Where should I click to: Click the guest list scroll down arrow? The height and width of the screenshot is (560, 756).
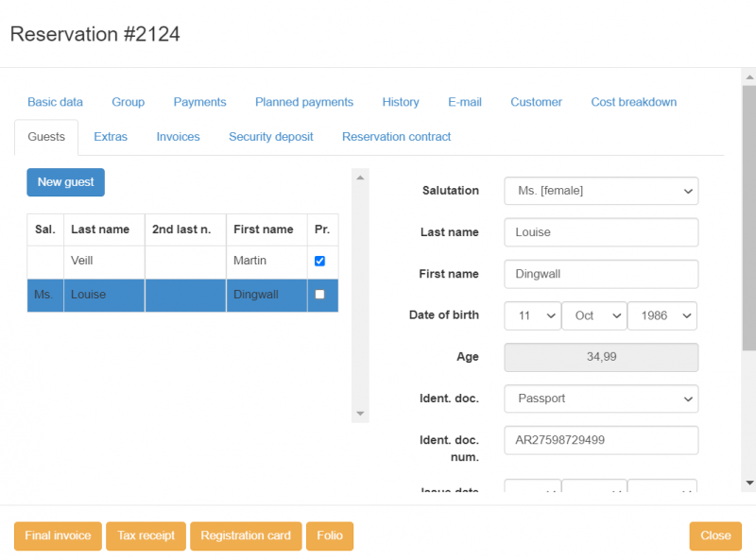point(360,414)
